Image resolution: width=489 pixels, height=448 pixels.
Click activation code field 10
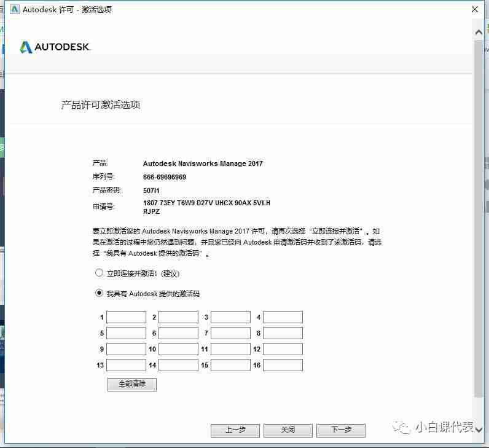178,349
